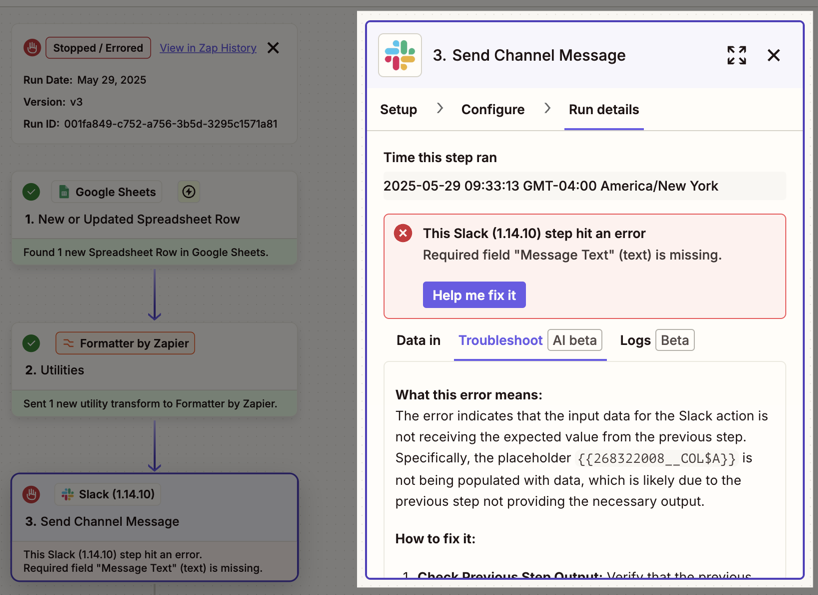Open the Data in tab
This screenshot has height=595, width=818.
click(x=418, y=341)
